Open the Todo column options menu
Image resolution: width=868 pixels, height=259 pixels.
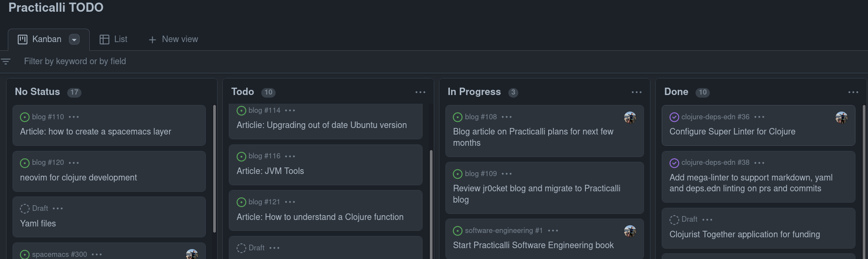point(420,92)
